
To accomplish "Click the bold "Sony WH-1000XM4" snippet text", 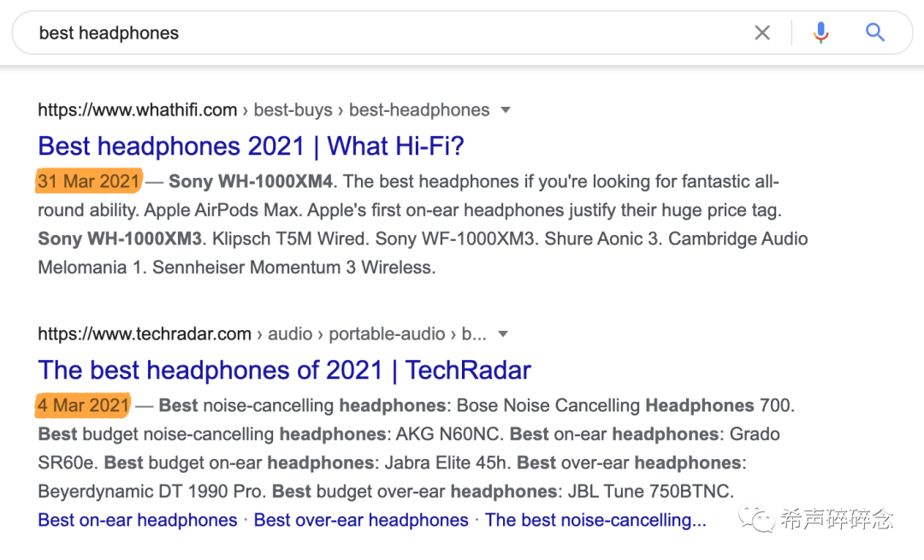I will click(252, 181).
